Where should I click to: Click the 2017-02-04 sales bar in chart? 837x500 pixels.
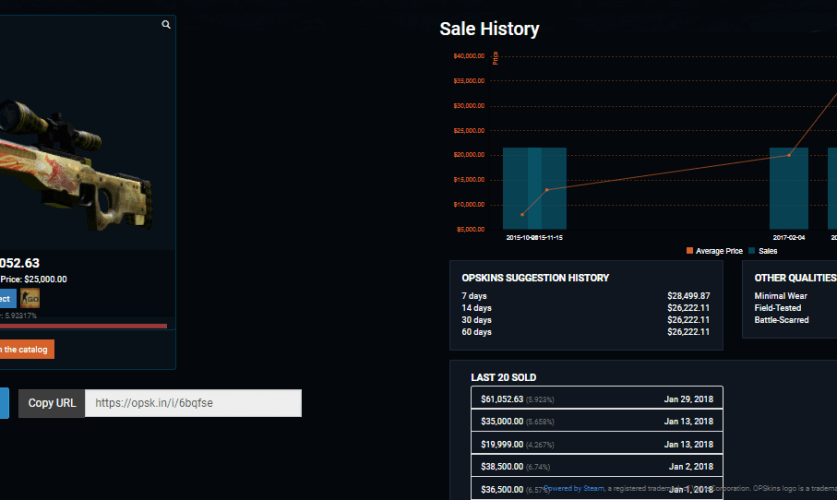(788, 188)
